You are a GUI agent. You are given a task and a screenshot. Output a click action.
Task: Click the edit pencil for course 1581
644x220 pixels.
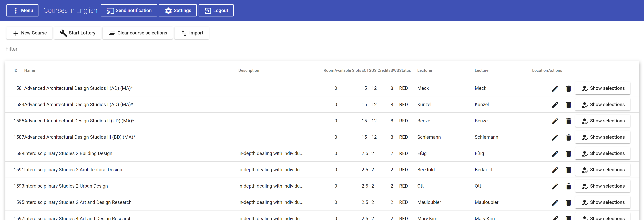[555, 88]
